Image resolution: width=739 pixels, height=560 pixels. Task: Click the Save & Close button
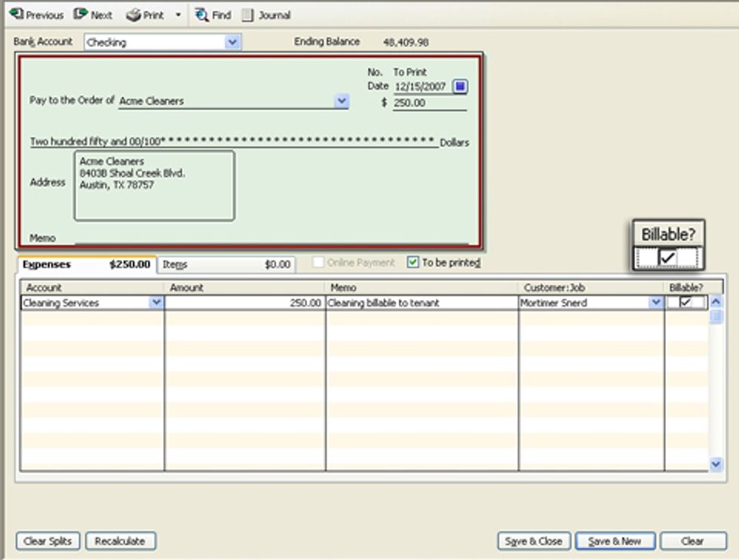tap(534, 541)
